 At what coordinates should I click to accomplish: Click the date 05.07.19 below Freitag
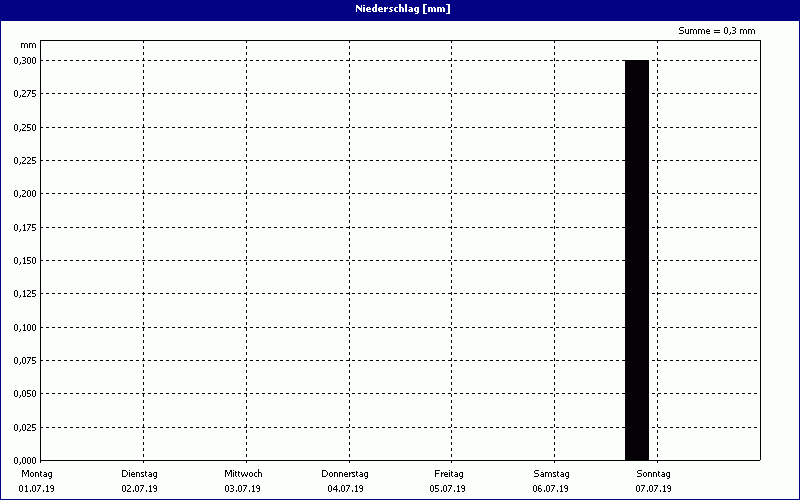point(448,489)
